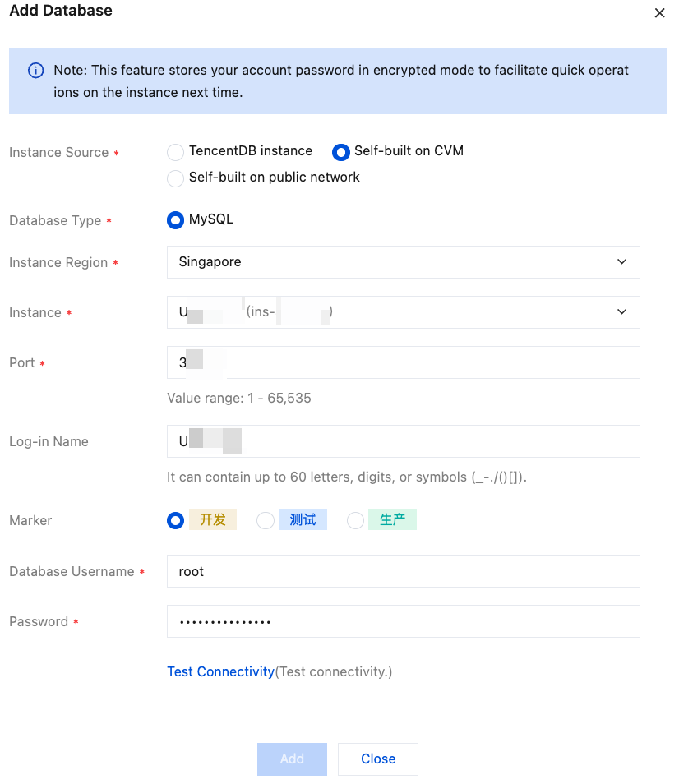This screenshot has width=679, height=784.
Task: Click the Instance Region chevron arrow
Action: point(621,262)
